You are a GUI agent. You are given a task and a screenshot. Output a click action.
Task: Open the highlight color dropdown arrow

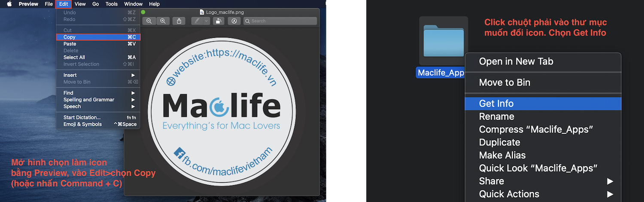click(x=207, y=21)
